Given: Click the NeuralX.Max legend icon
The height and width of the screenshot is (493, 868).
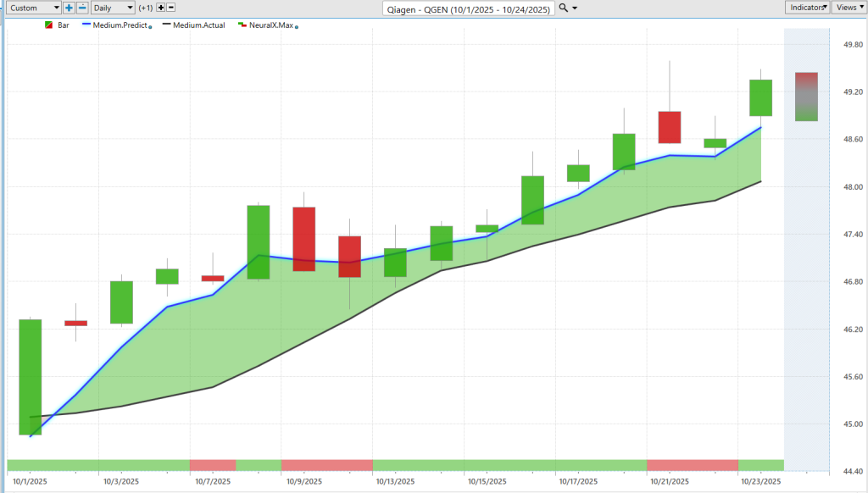Looking at the screenshot, I should (x=242, y=25).
